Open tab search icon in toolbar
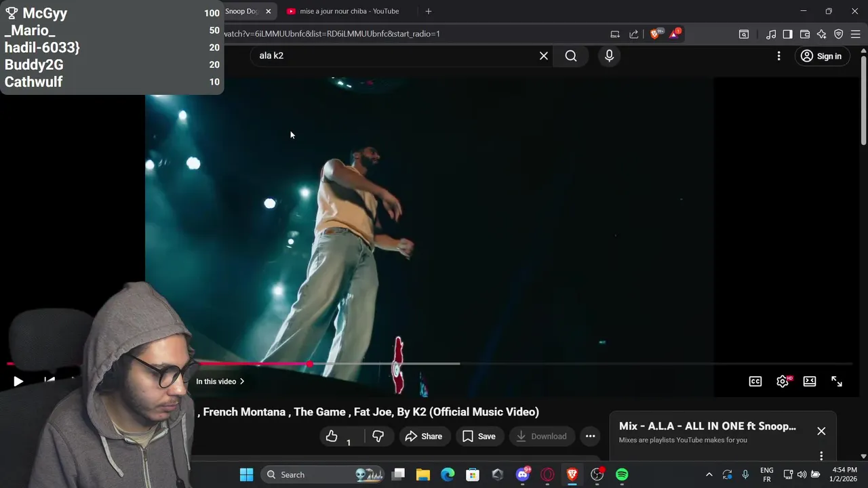868x488 pixels. pos(744,34)
